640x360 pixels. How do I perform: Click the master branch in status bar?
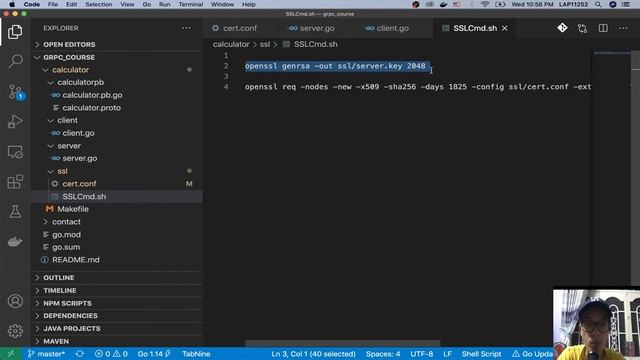(46, 354)
